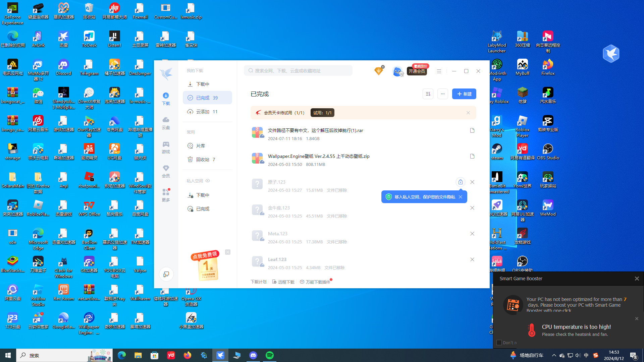
Task: Check the Don't remind checkbox in Game Booster
Action: (499, 343)
